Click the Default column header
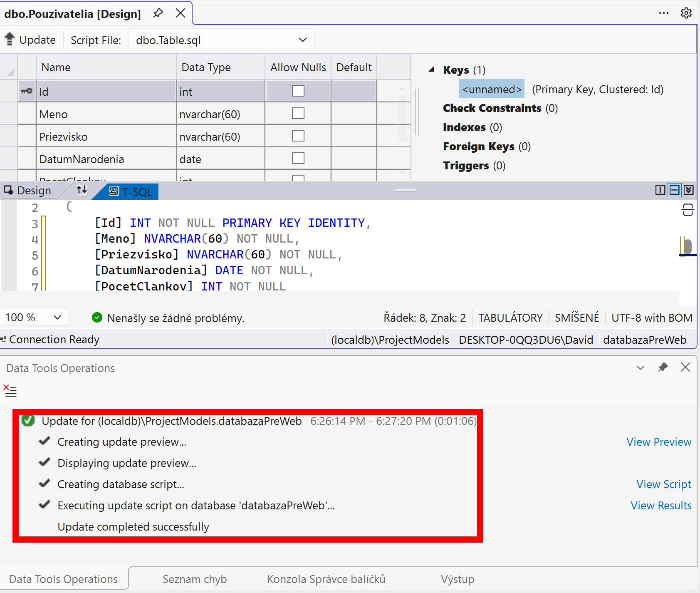The height and width of the screenshot is (593, 700). 354,67
